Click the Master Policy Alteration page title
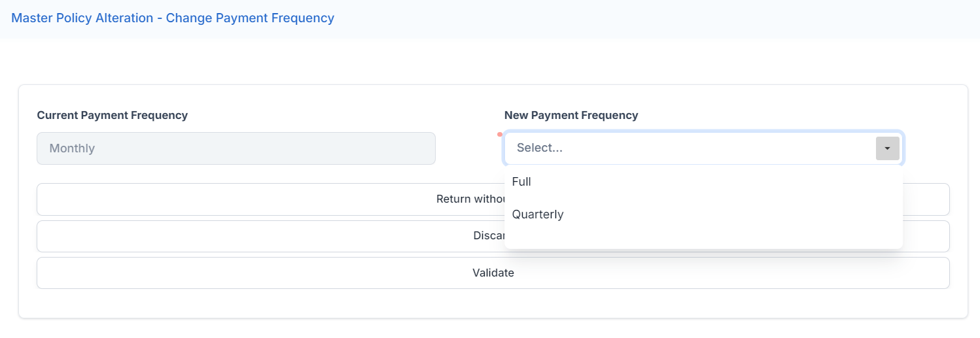This screenshot has height=338, width=980. click(173, 18)
